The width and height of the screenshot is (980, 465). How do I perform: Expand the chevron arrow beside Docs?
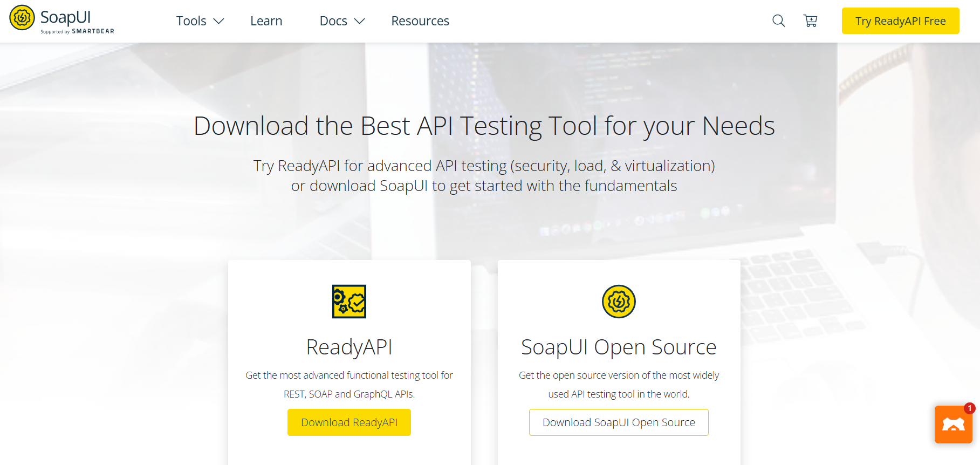pyautogui.click(x=359, y=21)
